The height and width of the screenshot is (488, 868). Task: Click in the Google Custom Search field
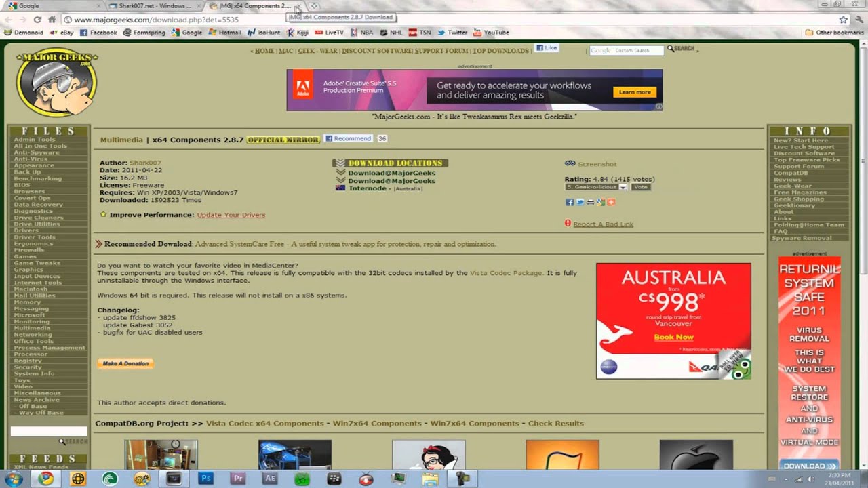(x=626, y=50)
